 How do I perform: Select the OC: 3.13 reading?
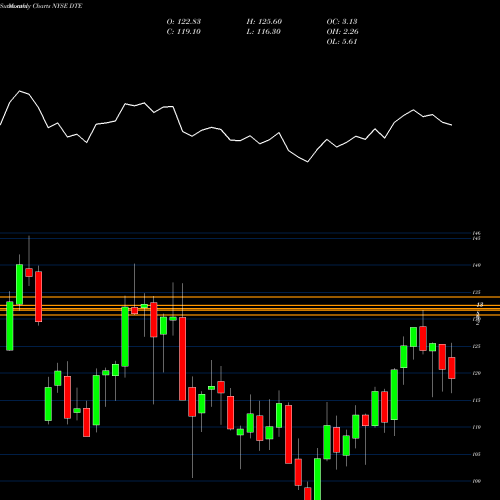pos(342,22)
